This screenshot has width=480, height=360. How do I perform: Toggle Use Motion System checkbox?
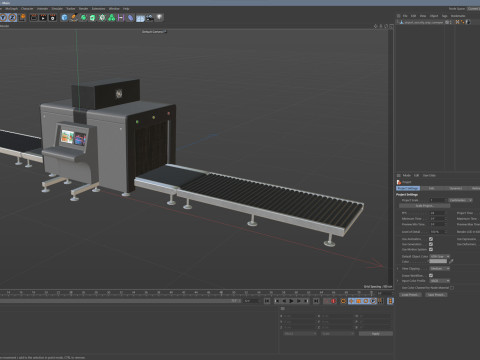[x=431, y=250]
